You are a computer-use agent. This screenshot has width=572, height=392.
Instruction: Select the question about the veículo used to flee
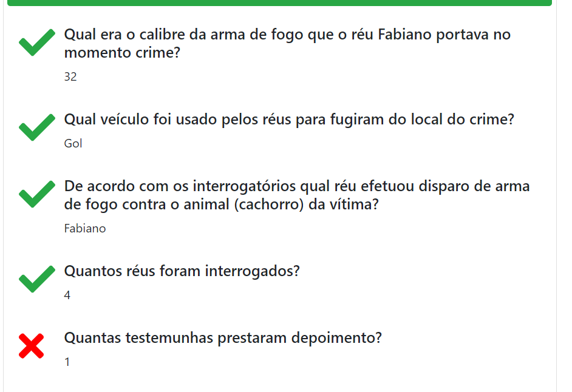(289, 120)
